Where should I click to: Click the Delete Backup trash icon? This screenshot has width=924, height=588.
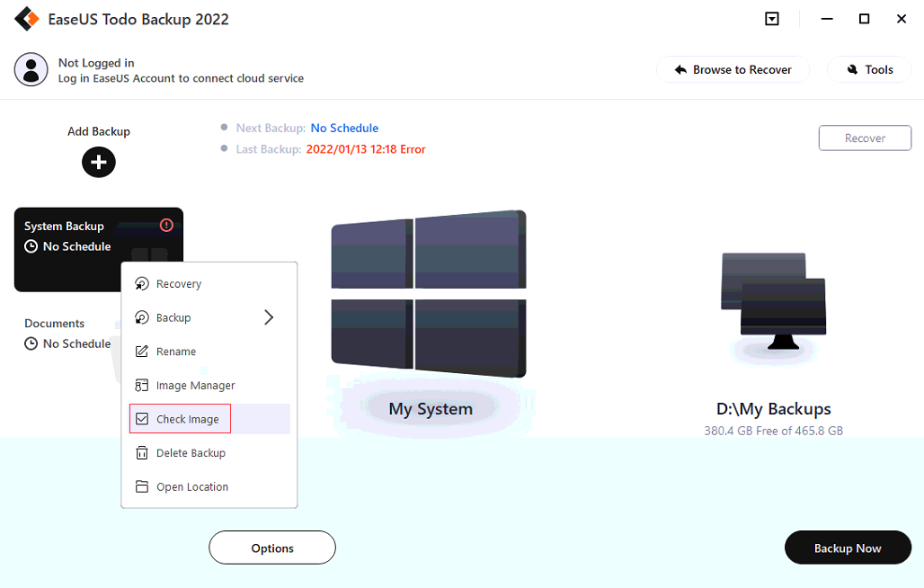pyautogui.click(x=141, y=453)
